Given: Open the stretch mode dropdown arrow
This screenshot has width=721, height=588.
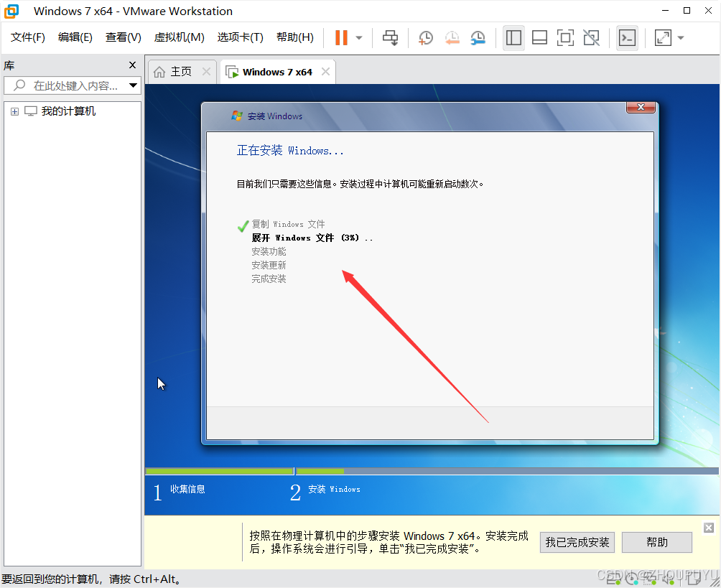Looking at the screenshot, I should pyautogui.click(x=681, y=38).
